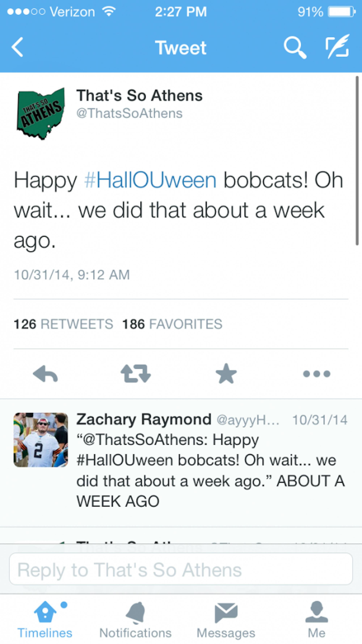The image size is (362, 644).
Task: Click the vertical scrollbar on the right
Action: 357,160
